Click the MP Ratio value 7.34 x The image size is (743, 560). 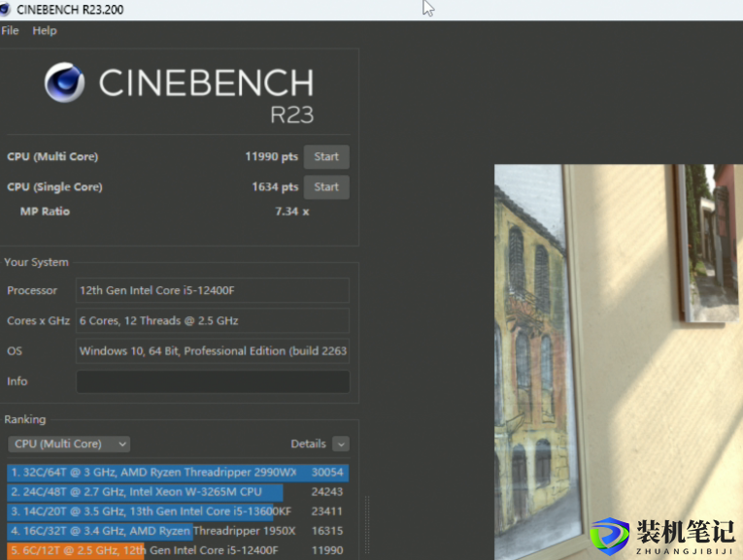coord(292,212)
